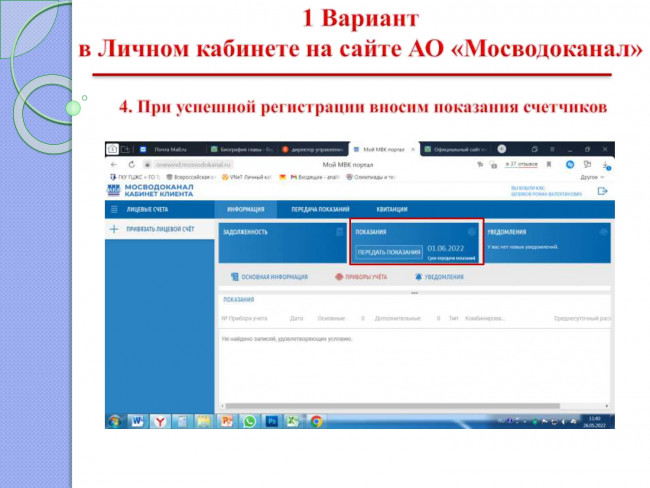
Task: Click the taskbar clock showing 11:40
Action: click(x=594, y=422)
